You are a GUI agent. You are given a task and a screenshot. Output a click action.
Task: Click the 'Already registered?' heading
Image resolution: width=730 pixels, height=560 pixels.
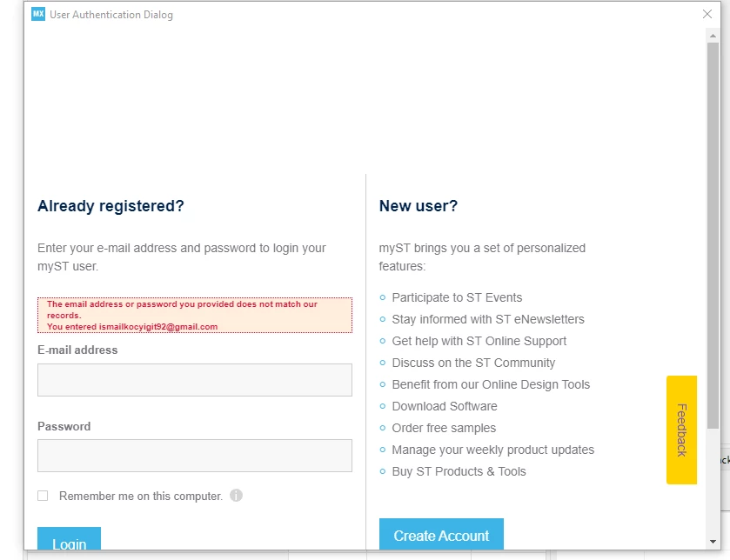tap(111, 206)
